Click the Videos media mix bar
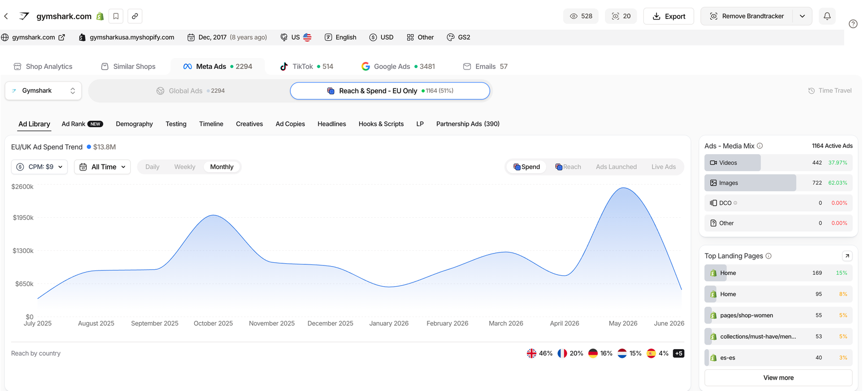The height and width of the screenshot is (391, 868). (x=778, y=163)
